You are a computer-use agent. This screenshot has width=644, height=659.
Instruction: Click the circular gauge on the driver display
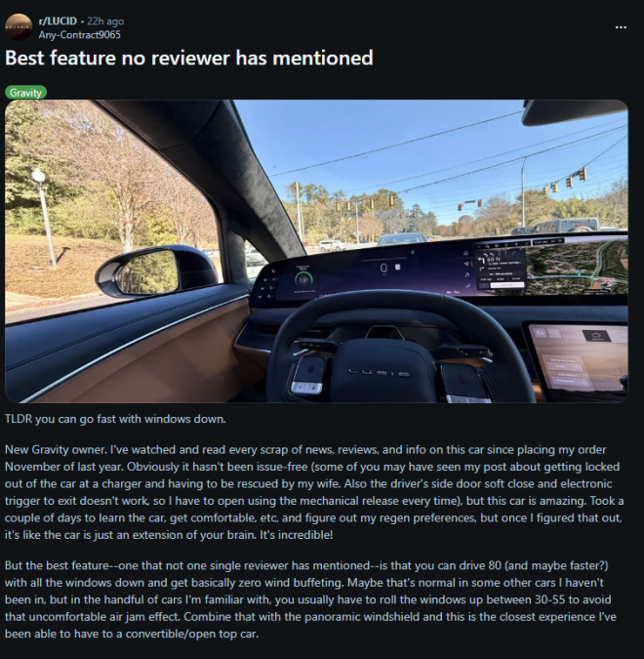(302, 280)
